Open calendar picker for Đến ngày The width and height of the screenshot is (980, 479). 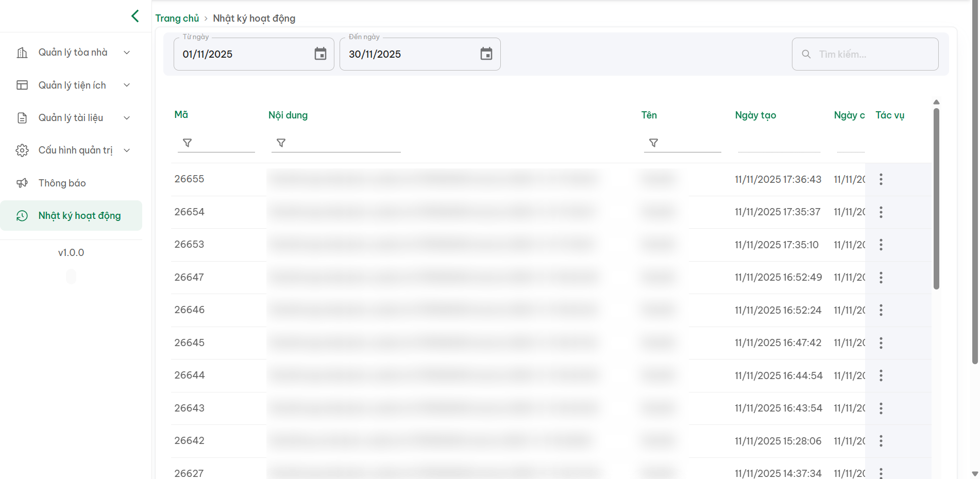486,54
